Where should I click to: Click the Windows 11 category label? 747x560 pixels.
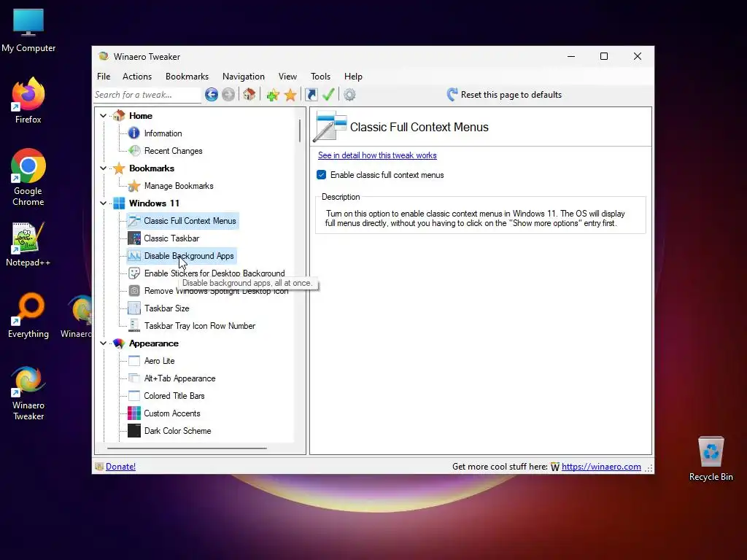pos(154,203)
